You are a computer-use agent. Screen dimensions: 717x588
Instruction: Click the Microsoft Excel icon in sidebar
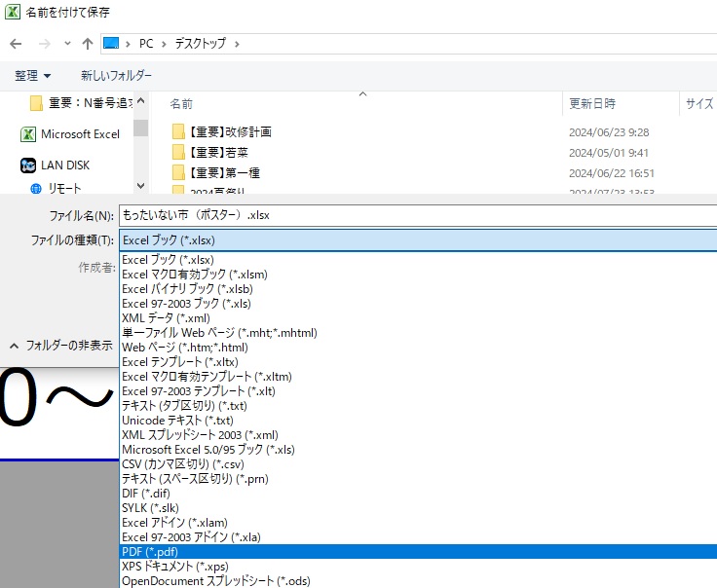(28, 134)
